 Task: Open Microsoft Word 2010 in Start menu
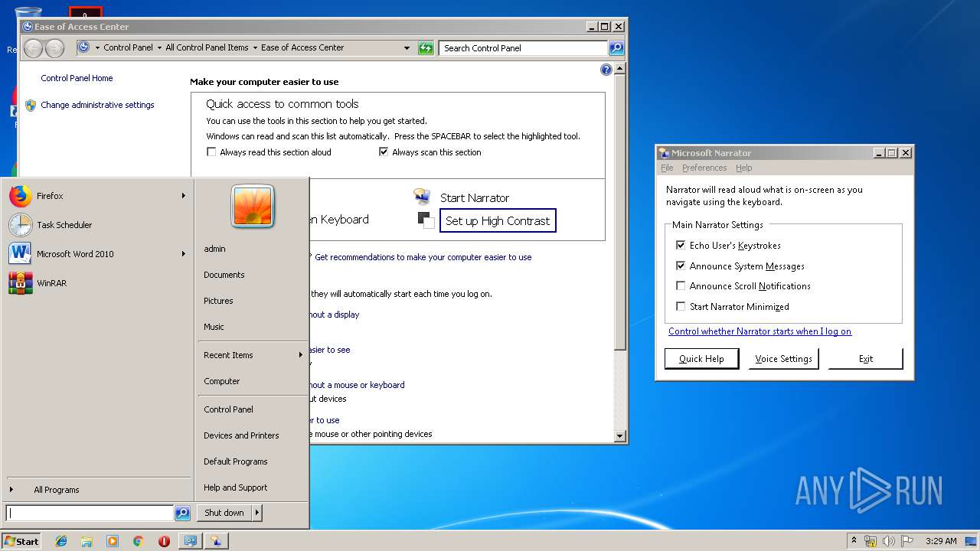tap(96, 254)
